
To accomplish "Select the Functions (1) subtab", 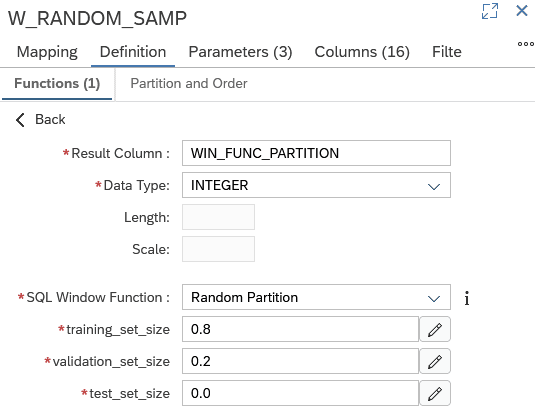I will click(x=57, y=84).
